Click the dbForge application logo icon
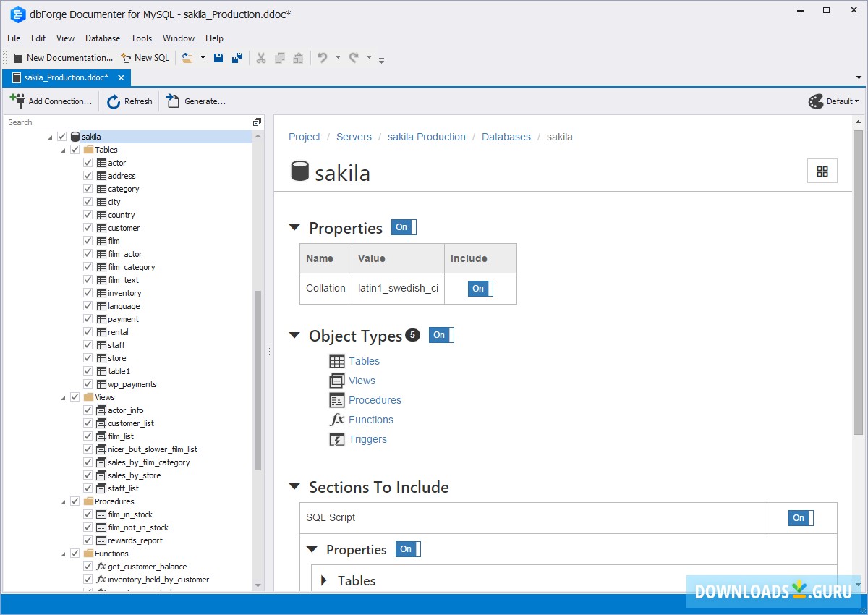The height and width of the screenshot is (615, 868). (18, 14)
